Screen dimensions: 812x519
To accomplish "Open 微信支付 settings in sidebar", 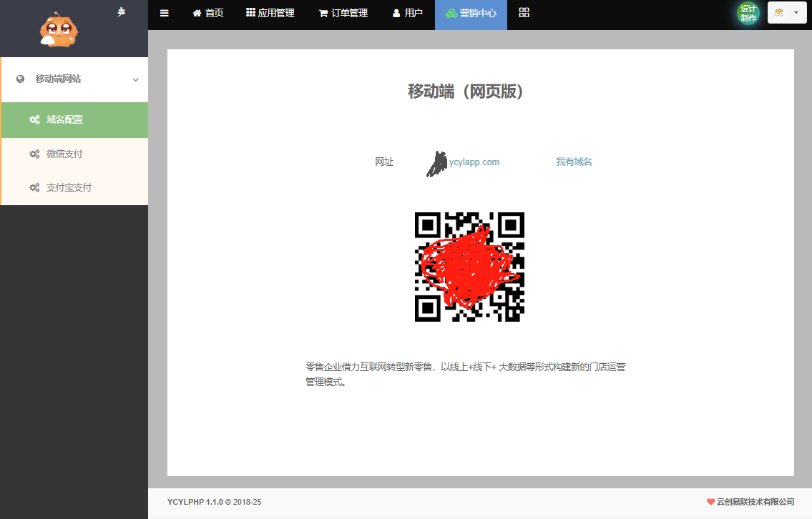I will click(x=64, y=154).
